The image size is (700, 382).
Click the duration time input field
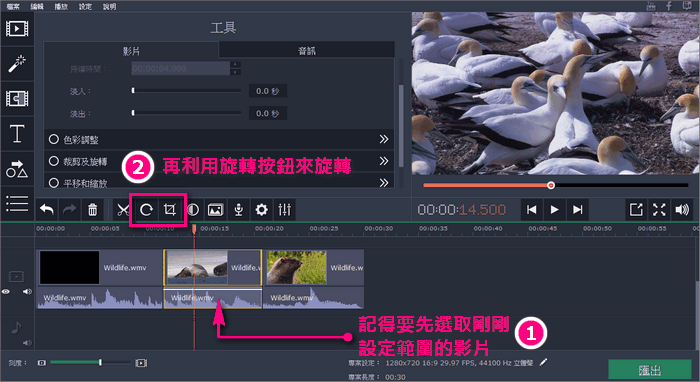180,68
